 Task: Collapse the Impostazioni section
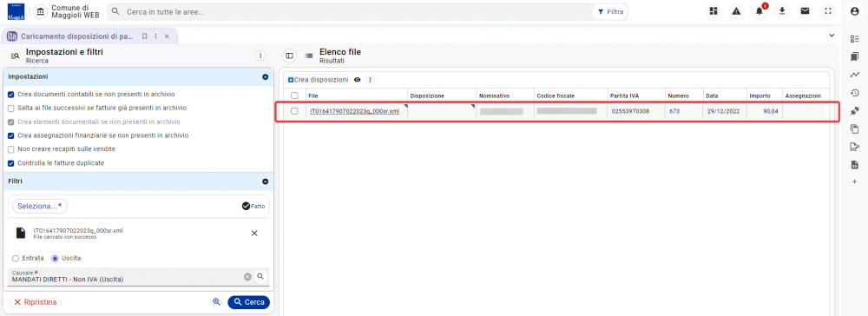click(265, 77)
